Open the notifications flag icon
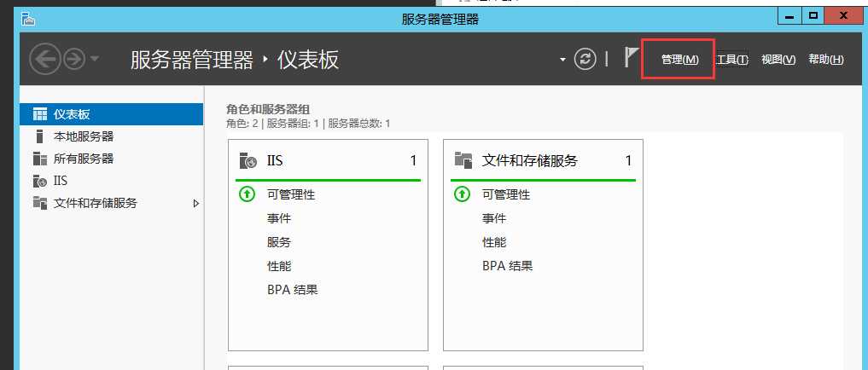The height and width of the screenshot is (370, 868). click(x=630, y=58)
